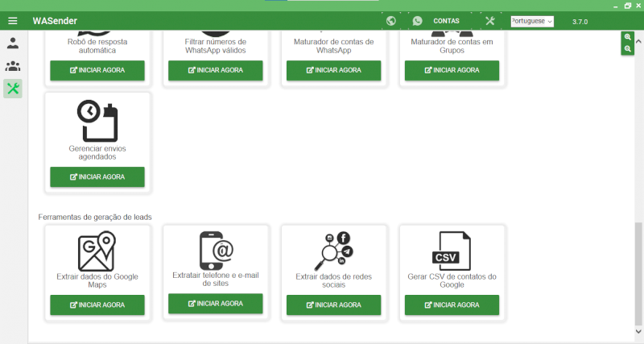Click the CSV file icon
This screenshot has width=644, height=344.
[x=452, y=251]
